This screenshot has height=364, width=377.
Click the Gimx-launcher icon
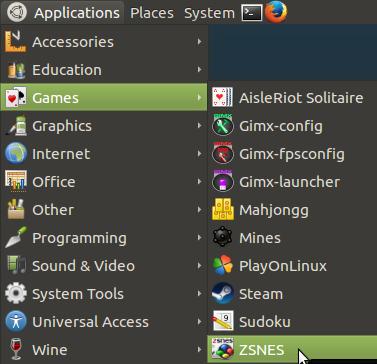[x=223, y=181]
